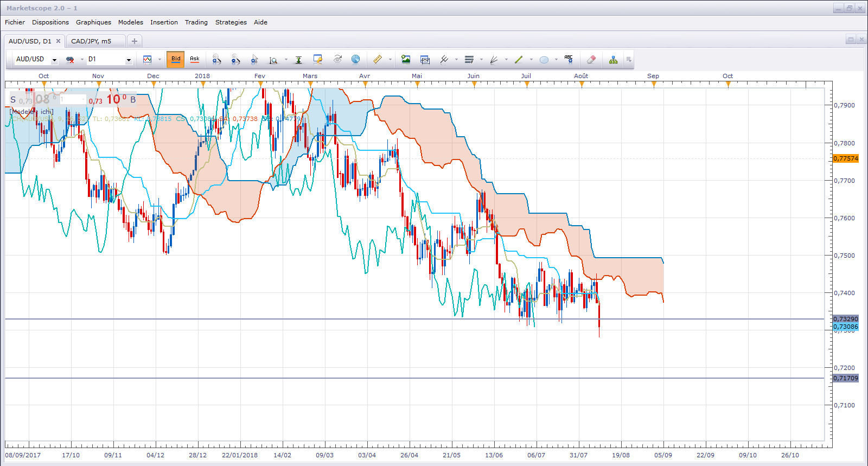Viewport: 868px width, 466px height.
Task: Click the trade quantity field showing 1
Action: (73, 100)
